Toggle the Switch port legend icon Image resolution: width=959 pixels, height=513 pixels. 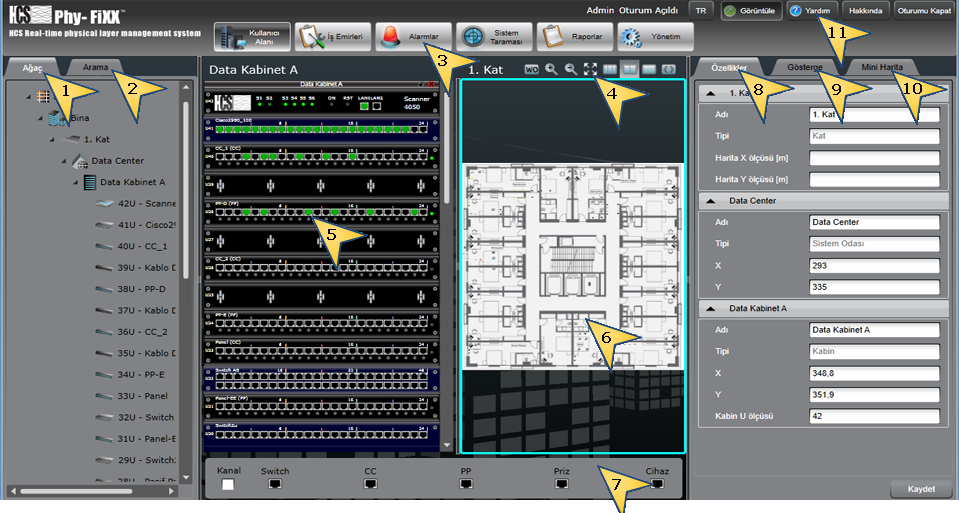click(x=274, y=483)
